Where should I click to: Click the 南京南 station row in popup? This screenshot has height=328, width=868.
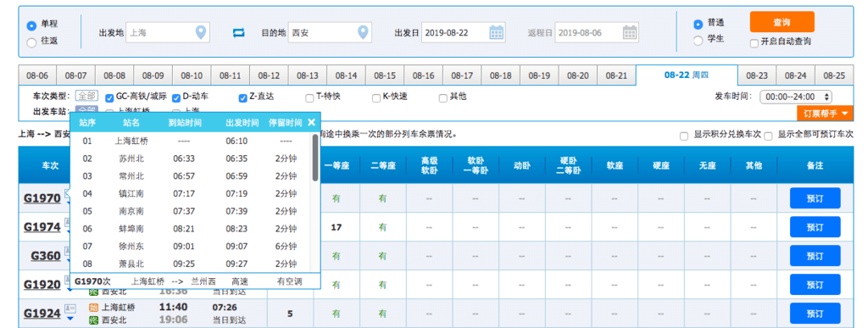pyautogui.click(x=191, y=211)
